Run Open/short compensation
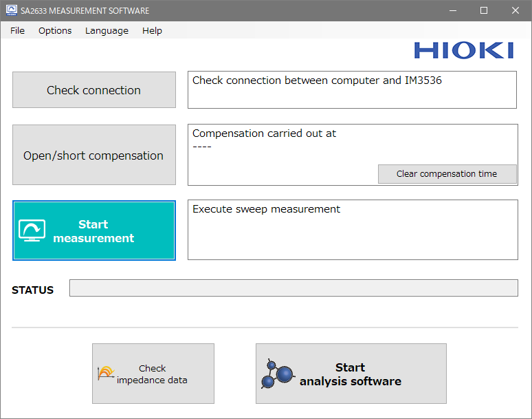 click(x=93, y=155)
